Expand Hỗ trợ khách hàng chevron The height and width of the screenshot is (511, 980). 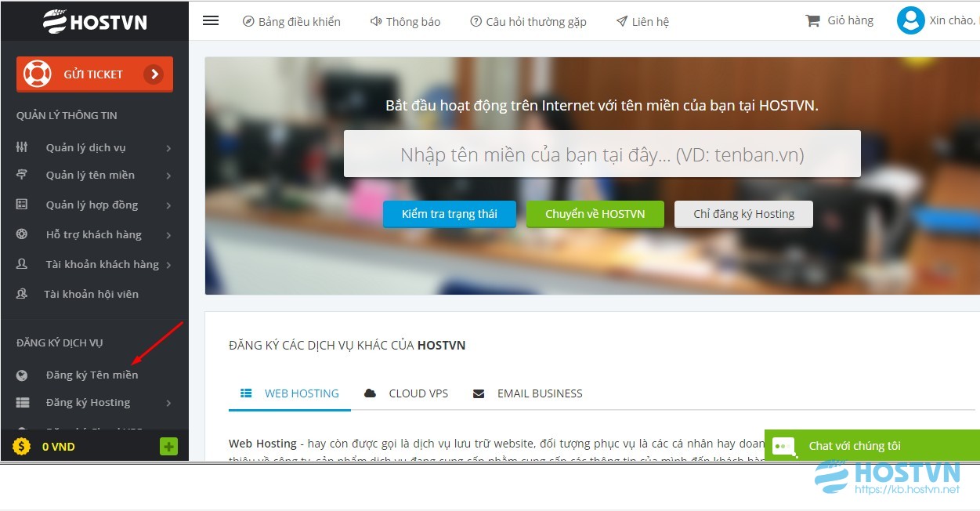coord(168,235)
